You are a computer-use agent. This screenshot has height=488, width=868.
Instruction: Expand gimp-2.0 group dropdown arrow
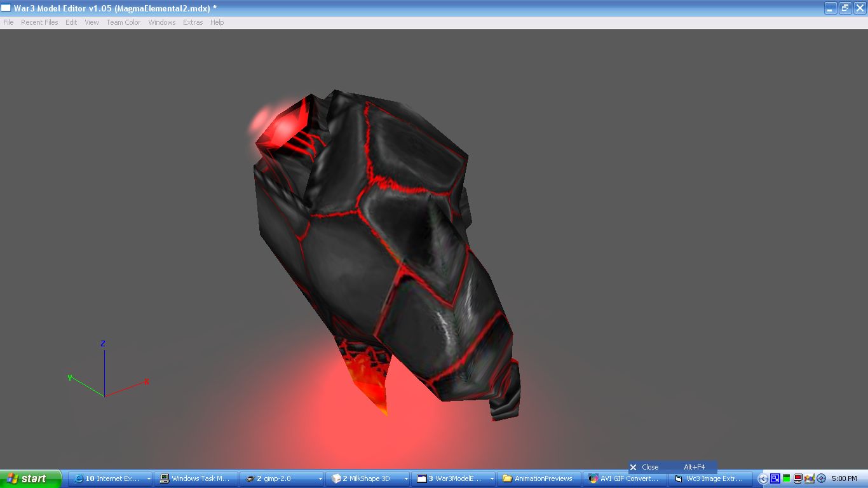coord(320,479)
